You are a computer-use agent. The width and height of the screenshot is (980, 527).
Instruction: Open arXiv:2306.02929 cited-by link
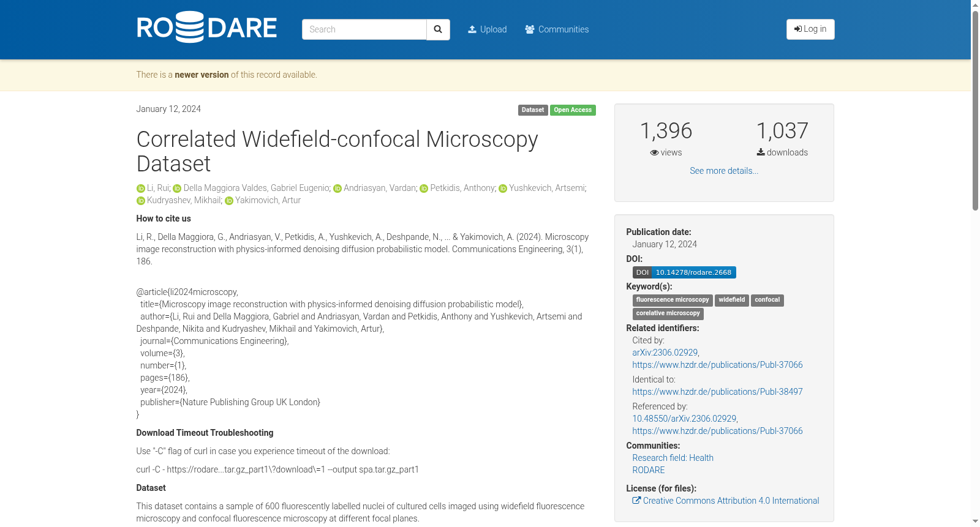coord(665,353)
